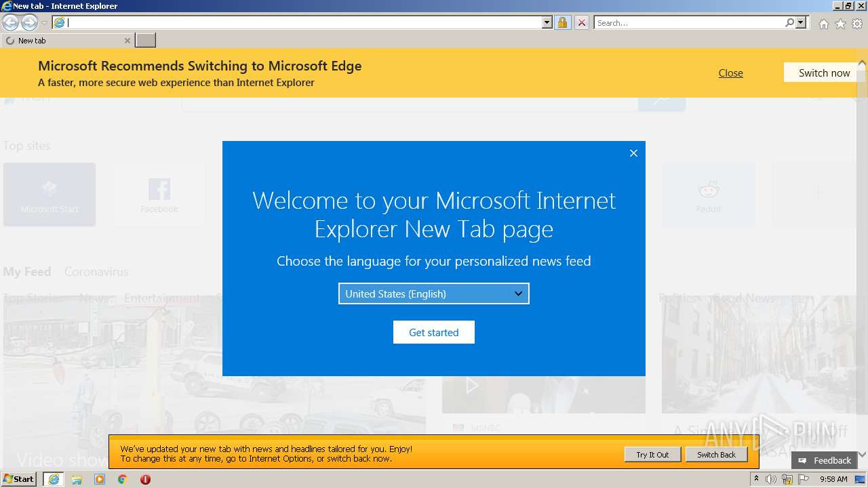This screenshot has height=488, width=868.
Task: Dismiss the welcome dialog with its X
Action: [633, 153]
